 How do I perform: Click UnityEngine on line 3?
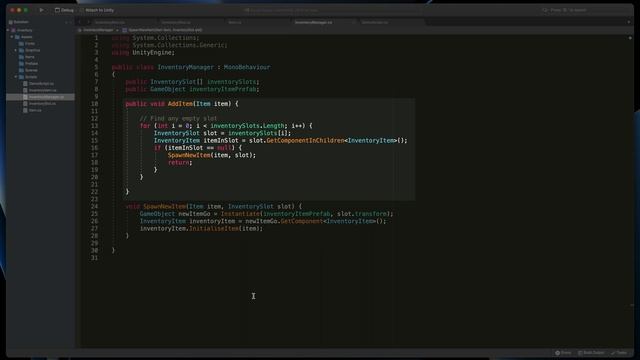[152, 53]
